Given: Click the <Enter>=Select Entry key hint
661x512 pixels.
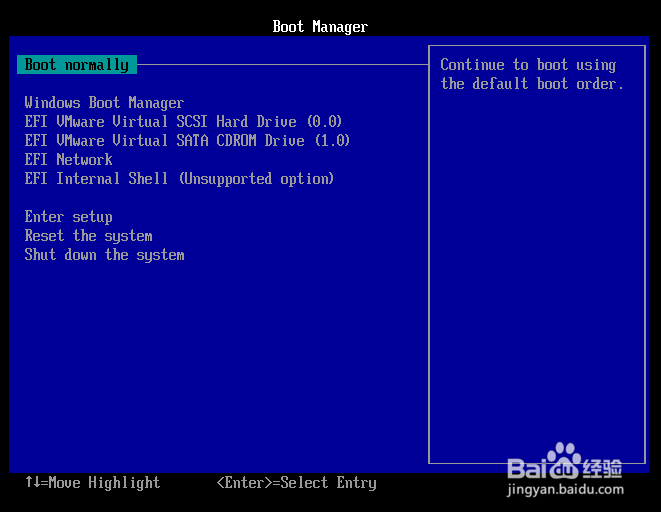Looking at the screenshot, I should (x=296, y=482).
